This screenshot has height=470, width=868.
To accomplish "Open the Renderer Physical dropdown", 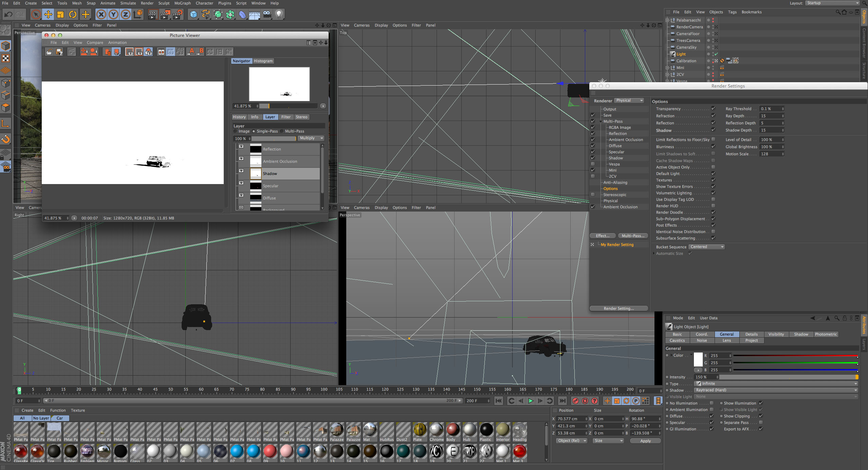I will (629, 101).
